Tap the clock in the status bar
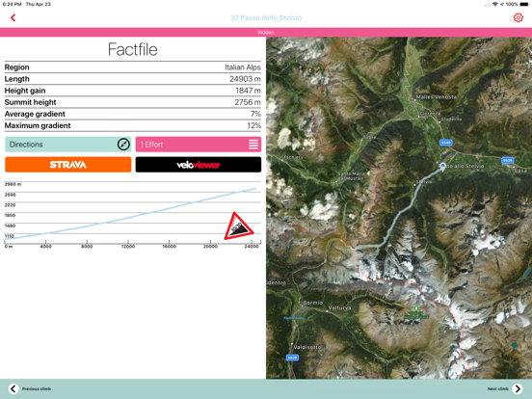This screenshot has height=399, width=532. (x=12, y=4)
